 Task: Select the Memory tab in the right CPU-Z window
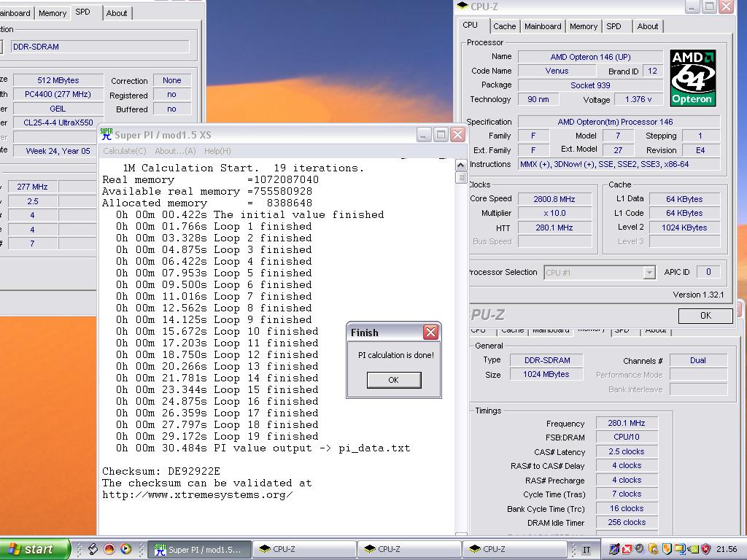[584, 26]
